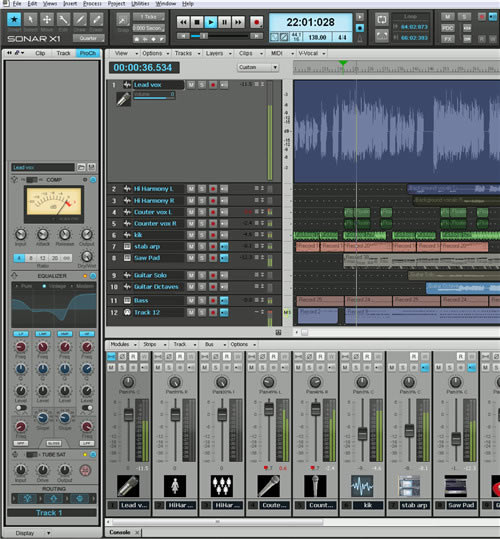Open the V-Vocal dropdown menu
The height and width of the screenshot is (539, 500).
311,53
